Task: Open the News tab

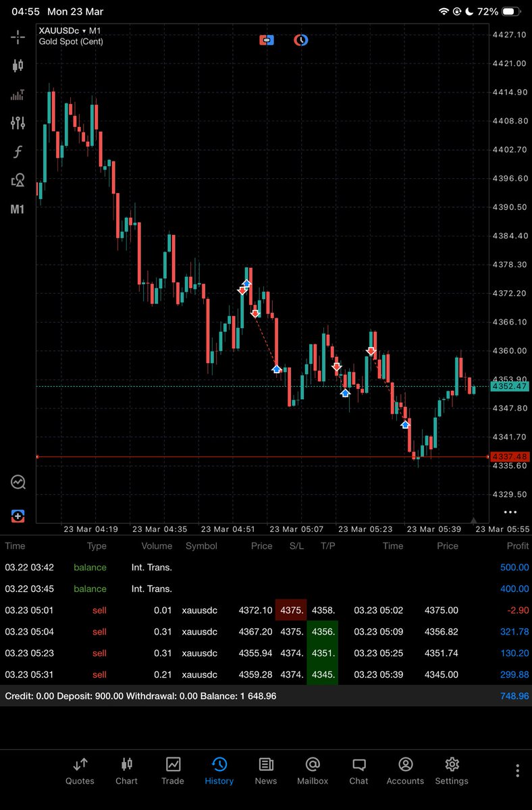Action: 266,771
